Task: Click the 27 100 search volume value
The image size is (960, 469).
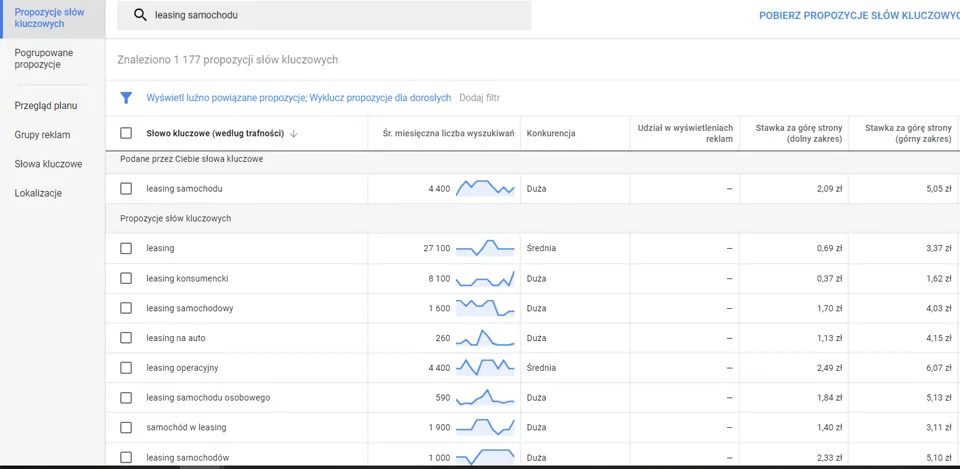Action: [437, 248]
